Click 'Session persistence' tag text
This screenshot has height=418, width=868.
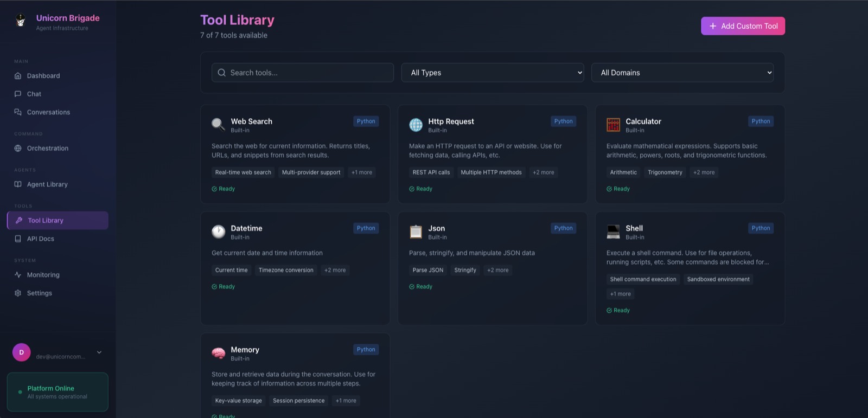pyautogui.click(x=299, y=401)
